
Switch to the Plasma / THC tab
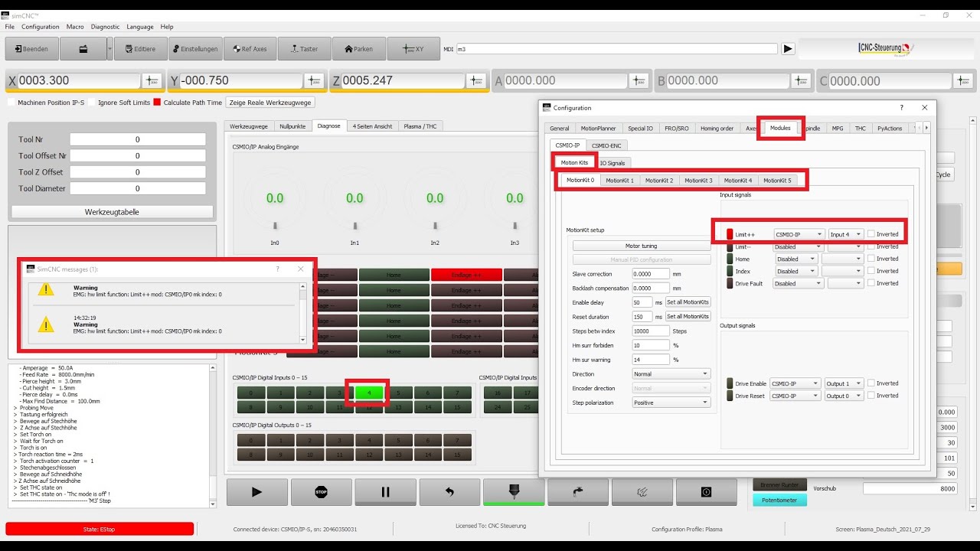420,126
